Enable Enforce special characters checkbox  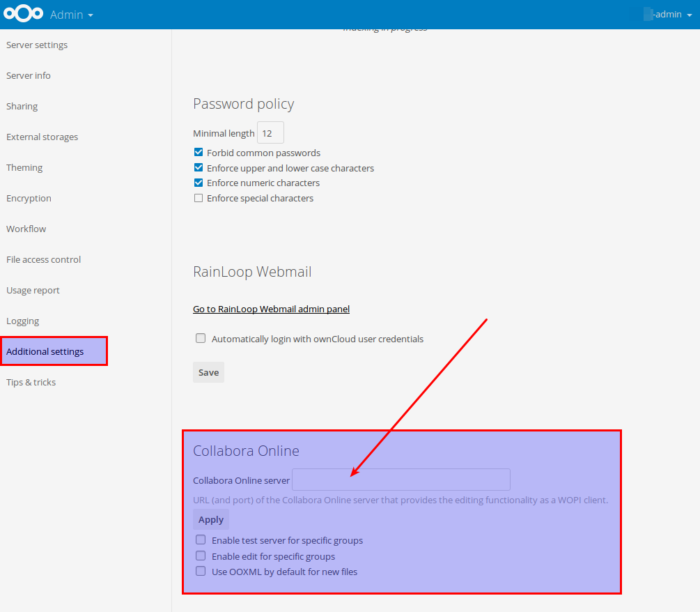(199, 199)
